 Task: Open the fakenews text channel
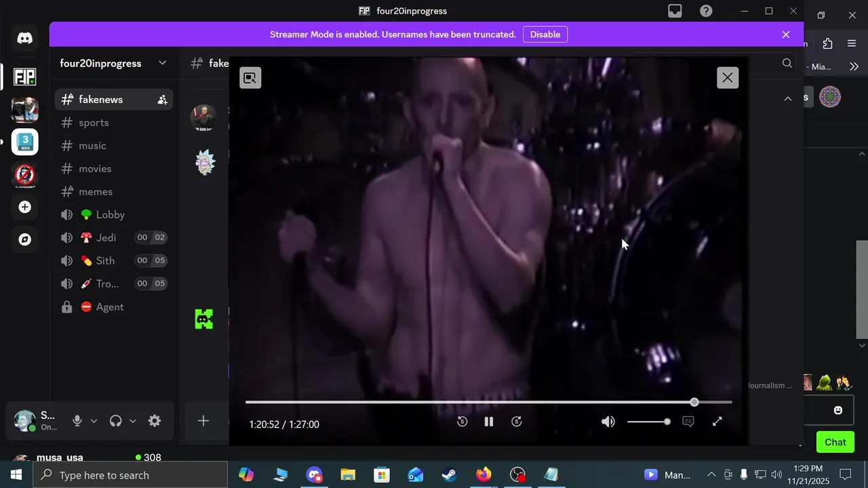[x=113, y=100]
